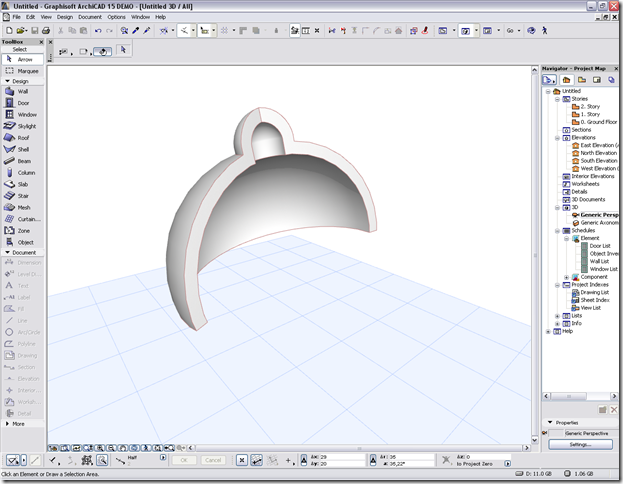Click the Dimension tool
This screenshot has width=623, height=484.
coord(22,263)
